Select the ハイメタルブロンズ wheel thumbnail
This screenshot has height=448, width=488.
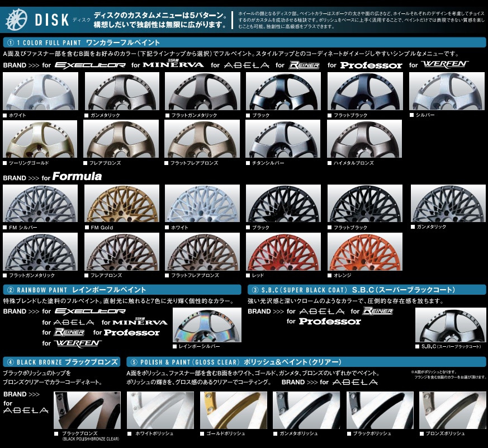(x=364, y=139)
